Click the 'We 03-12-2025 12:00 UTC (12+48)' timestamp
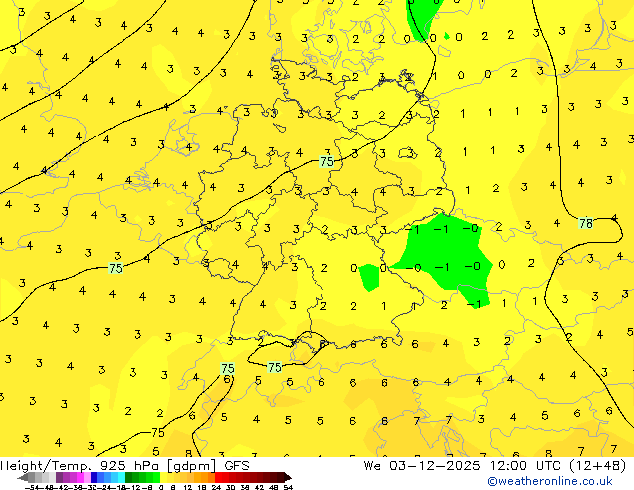 point(495,466)
